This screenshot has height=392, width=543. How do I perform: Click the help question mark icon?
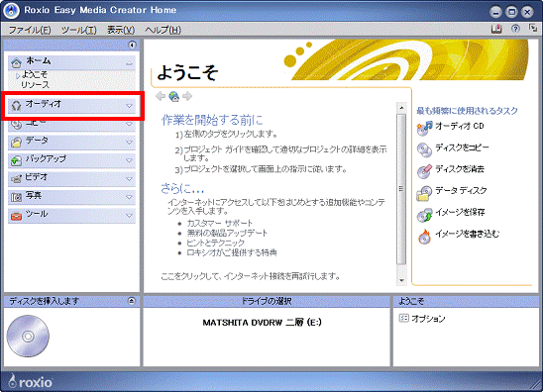tap(515, 29)
